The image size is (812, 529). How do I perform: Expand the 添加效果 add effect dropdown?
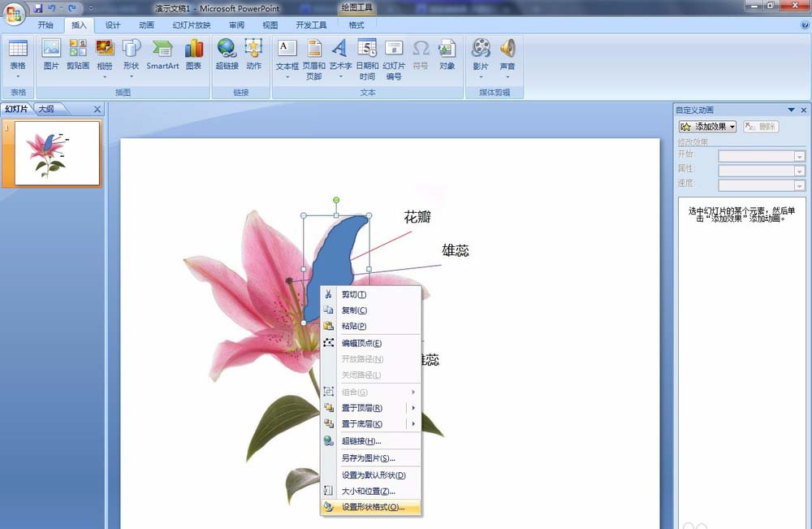708,127
